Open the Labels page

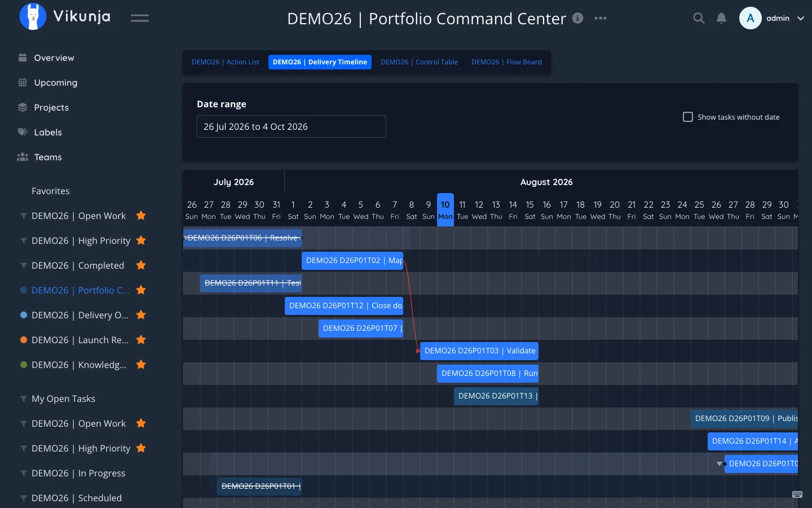coord(48,132)
